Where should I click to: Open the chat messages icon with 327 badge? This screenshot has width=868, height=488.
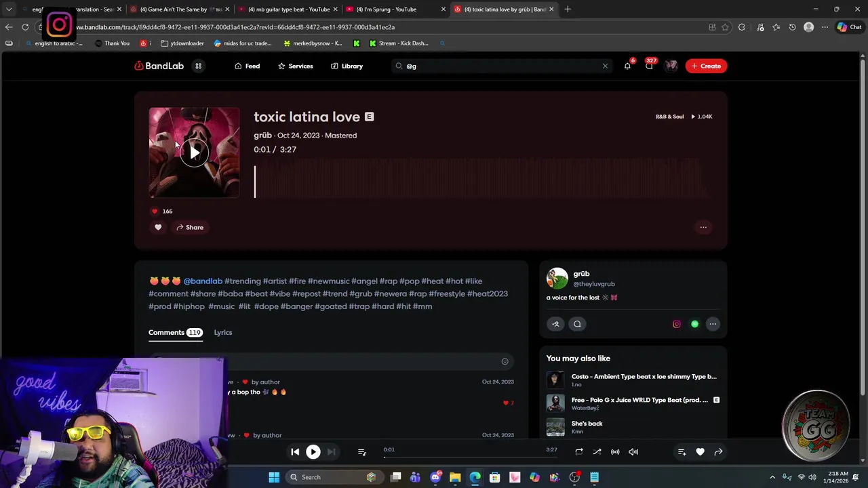(649, 66)
